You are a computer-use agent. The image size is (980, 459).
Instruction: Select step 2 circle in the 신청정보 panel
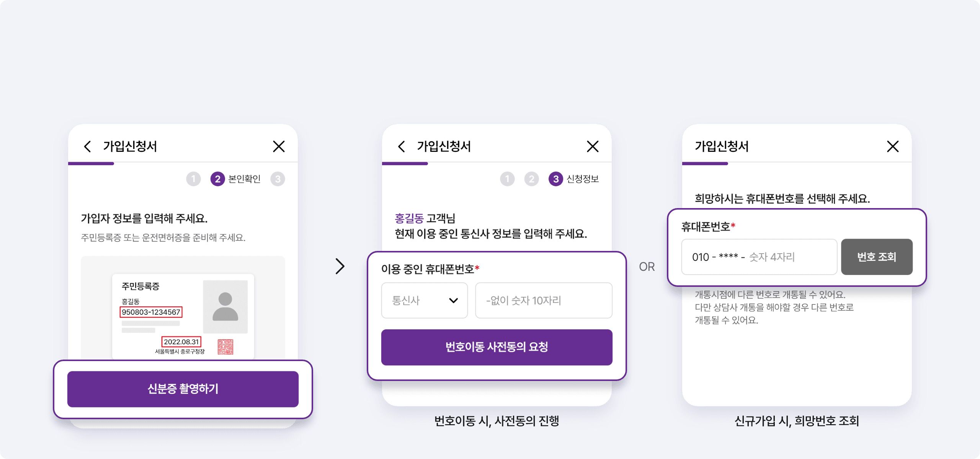click(531, 179)
